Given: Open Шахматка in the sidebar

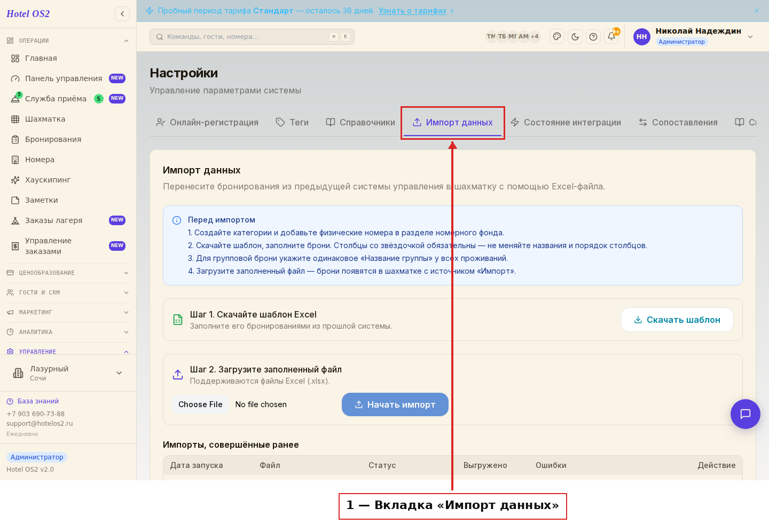Looking at the screenshot, I should [68, 119].
